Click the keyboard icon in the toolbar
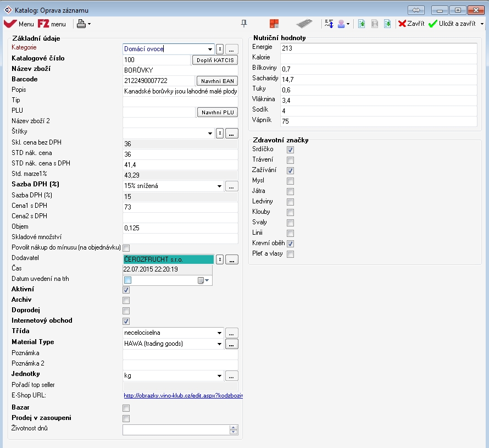Image resolution: width=489 pixels, height=448 pixels. tap(304, 24)
